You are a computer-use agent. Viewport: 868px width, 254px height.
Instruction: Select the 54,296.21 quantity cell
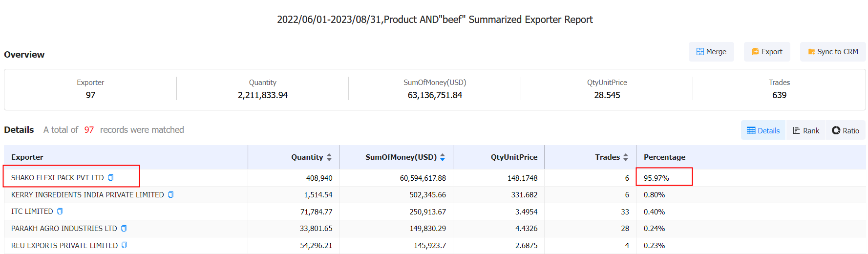[x=316, y=245]
